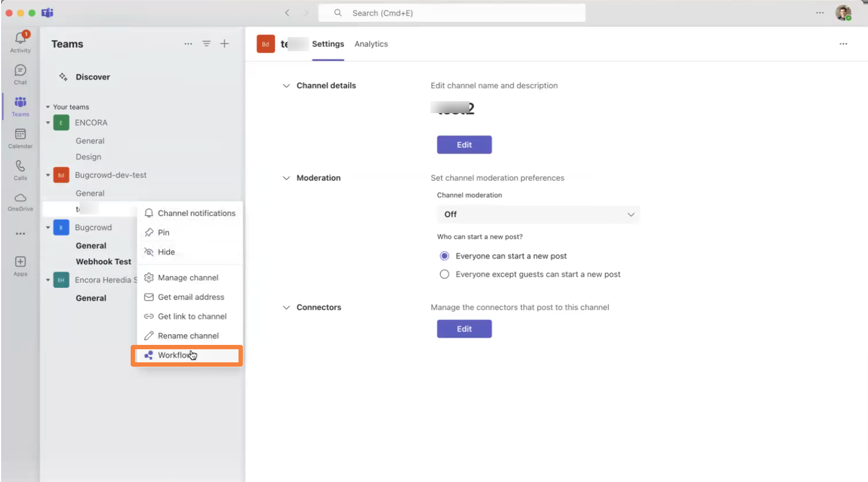Click the Encora Heredia team avatar
Viewport: 868px width, 482px height.
(61, 280)
